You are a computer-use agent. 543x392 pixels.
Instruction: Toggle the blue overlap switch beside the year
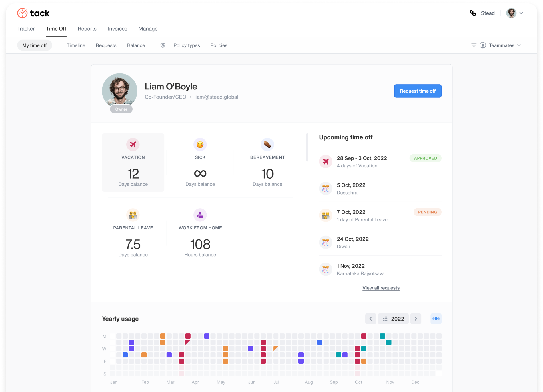click(x=436, y=319)
